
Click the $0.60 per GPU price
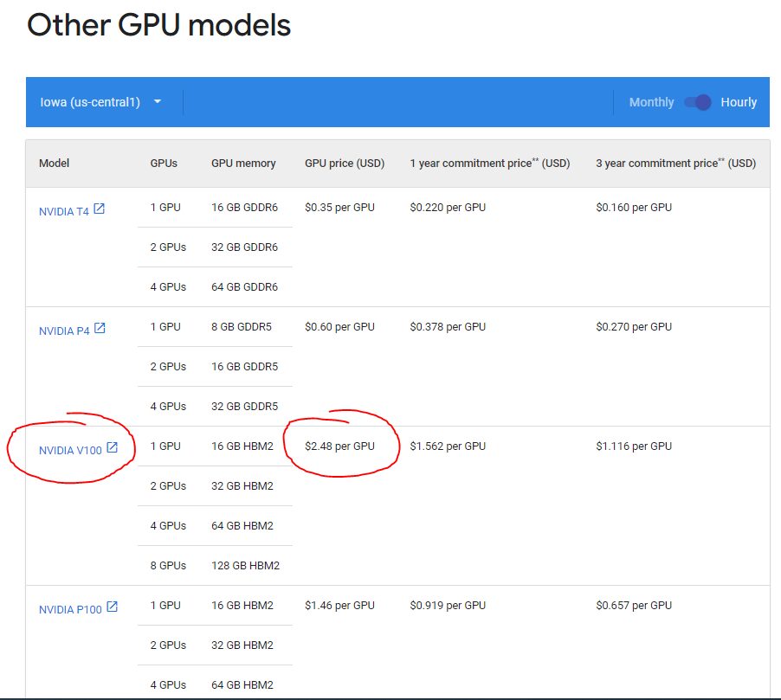tap(339, 327)
